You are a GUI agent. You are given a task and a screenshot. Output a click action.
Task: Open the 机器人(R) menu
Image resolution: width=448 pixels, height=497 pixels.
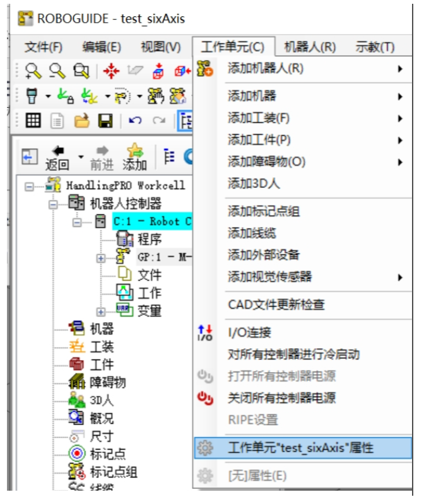click(310, 47)
